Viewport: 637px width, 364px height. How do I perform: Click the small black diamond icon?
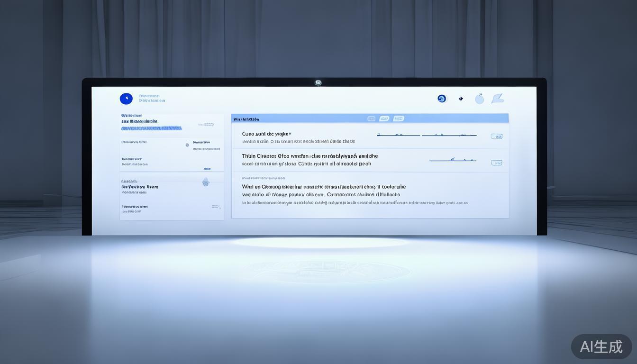[x=461, y=99]
